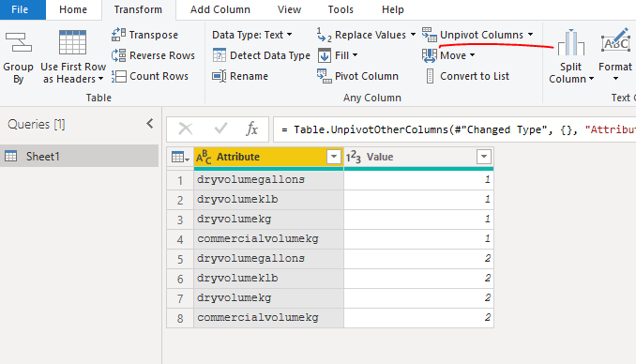Click the Format text icon

coord(615,40)
